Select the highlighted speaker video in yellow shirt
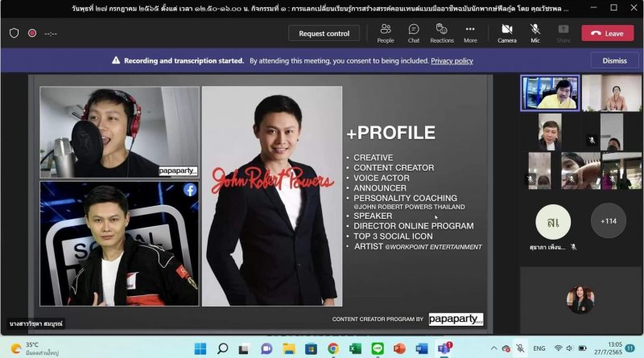The height and width of the screenshot is (358, 644). pos(550,93)
